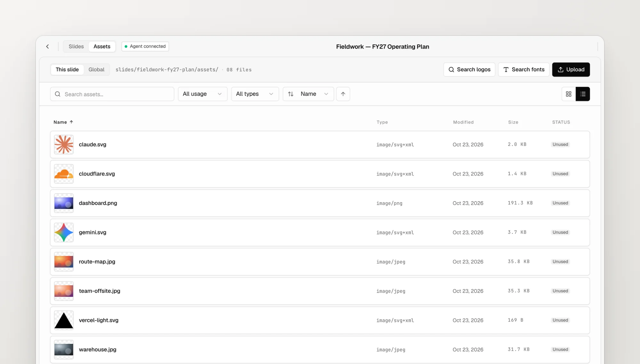Switch to grid view icon
The width and height of the screenshot is (640, 364).
click(x=569, y=94)
